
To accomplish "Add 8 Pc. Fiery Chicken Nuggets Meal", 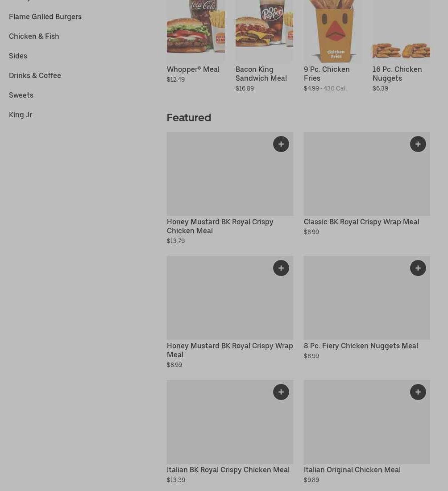I will click(x=418, y=268).
